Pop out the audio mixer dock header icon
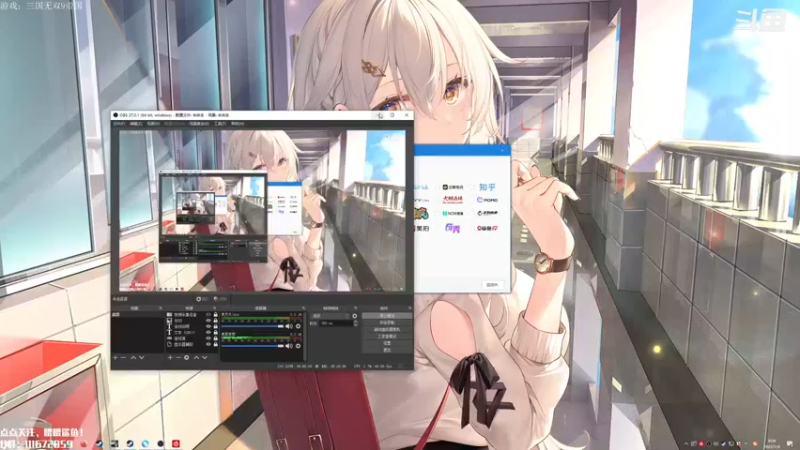Viewport: 800px width, 450px height. coord(303,308)
